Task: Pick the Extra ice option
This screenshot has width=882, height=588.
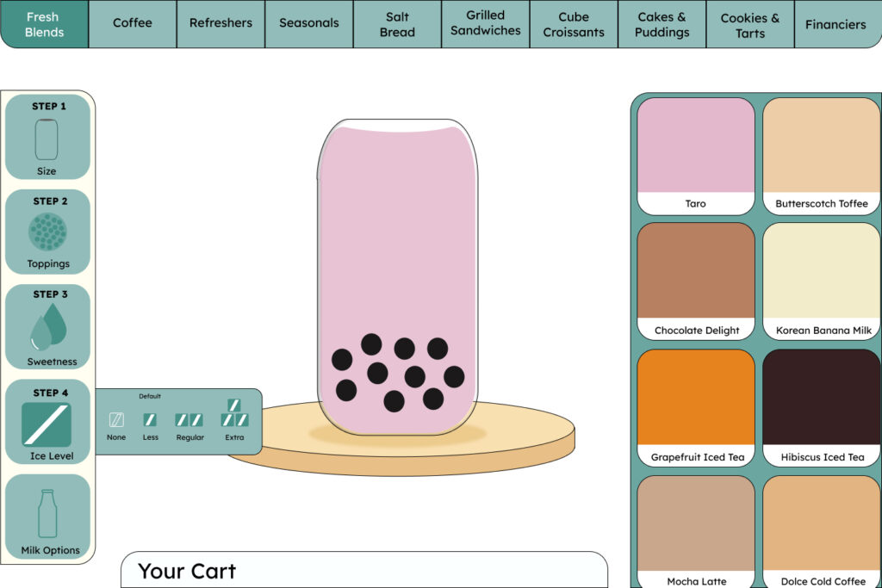Action: (234, 414)
